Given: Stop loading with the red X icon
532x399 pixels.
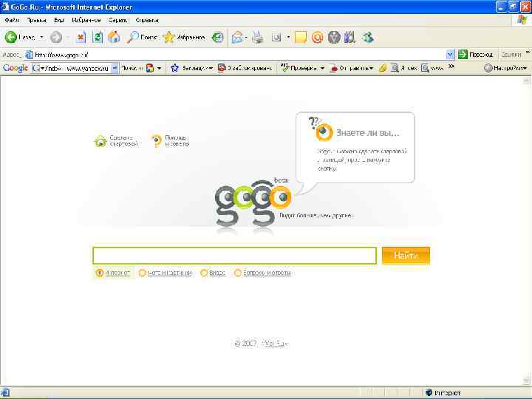Looking at the screenshot, I should tap(81, 38).
